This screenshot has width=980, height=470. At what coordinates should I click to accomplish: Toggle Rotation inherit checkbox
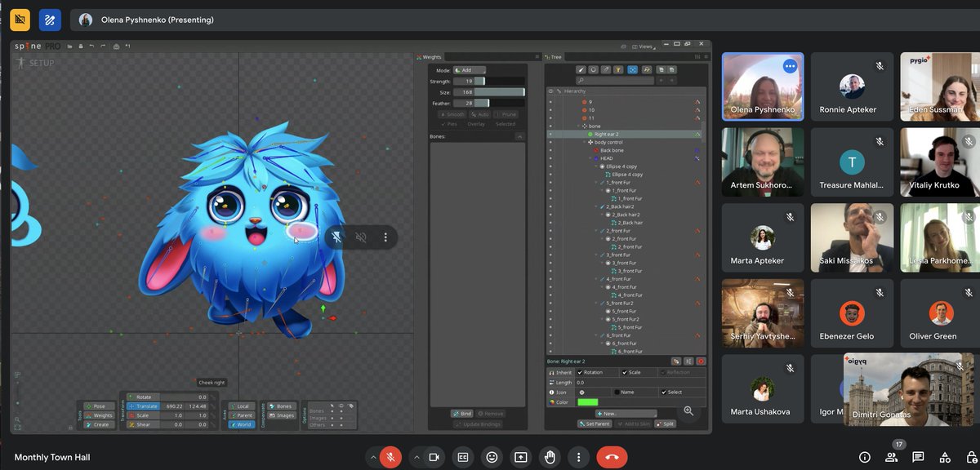tap(581, 372)
